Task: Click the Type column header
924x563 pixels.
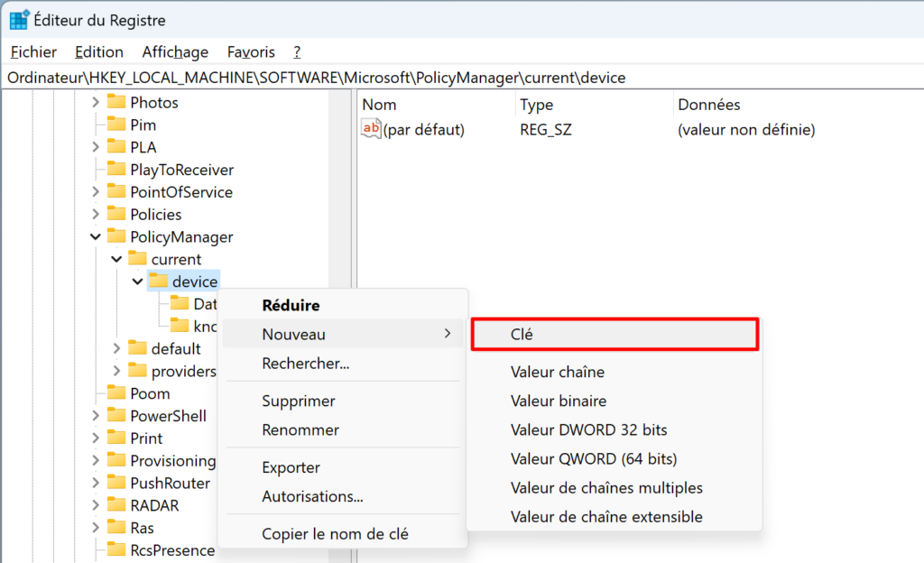Action: click(594, 105)
